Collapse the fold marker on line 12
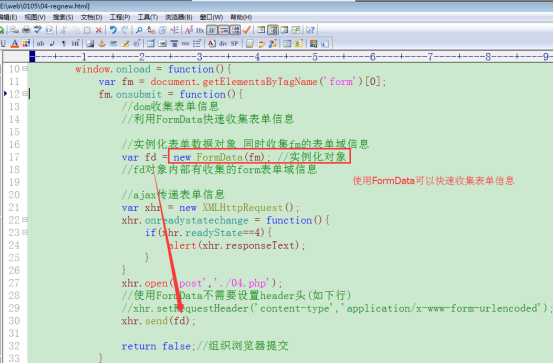Viewport: 554px width, 364px height. click(25, 94)
